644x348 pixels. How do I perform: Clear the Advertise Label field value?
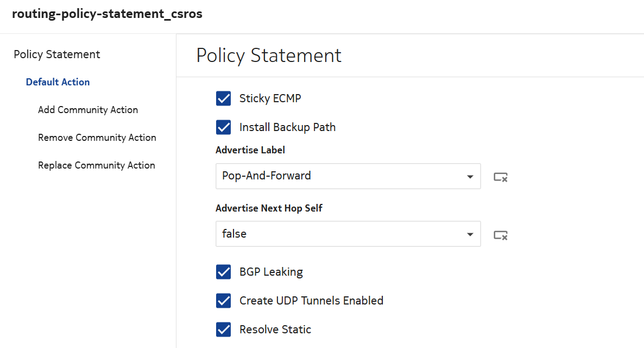coord(500,177)
